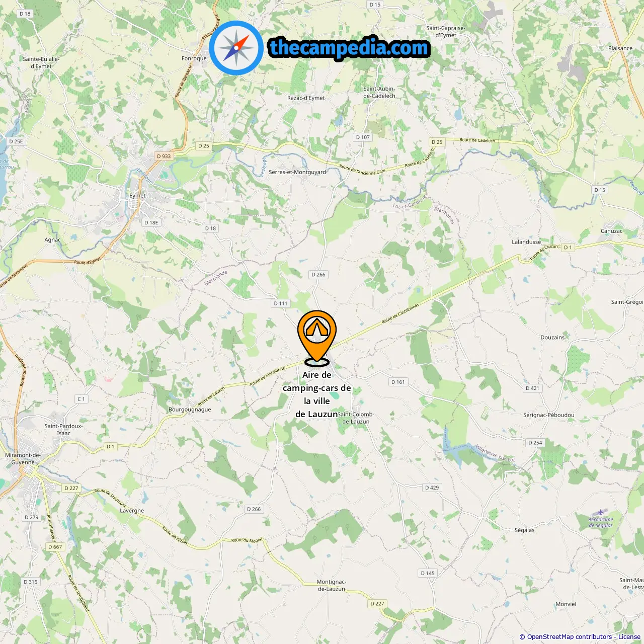Click the Lalandusse village label

(526, 242)
